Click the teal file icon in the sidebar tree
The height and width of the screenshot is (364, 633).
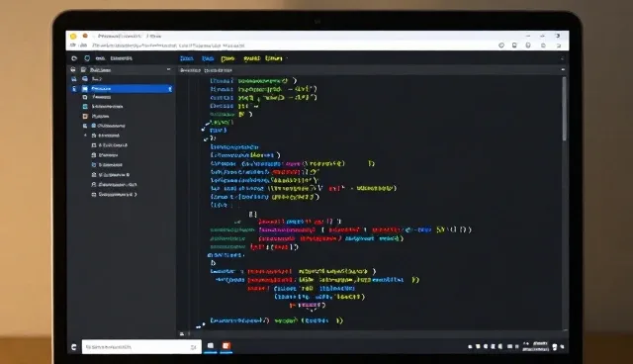(x=85, y=107)
